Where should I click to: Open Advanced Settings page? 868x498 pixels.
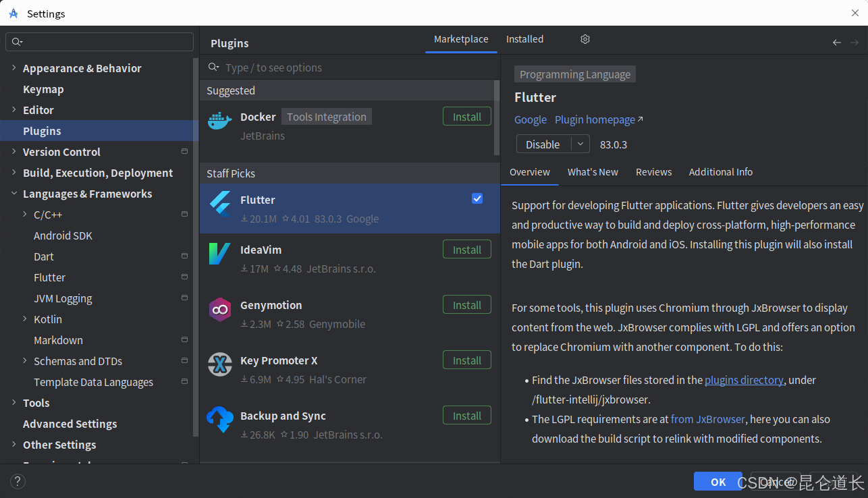pos(70,424)
